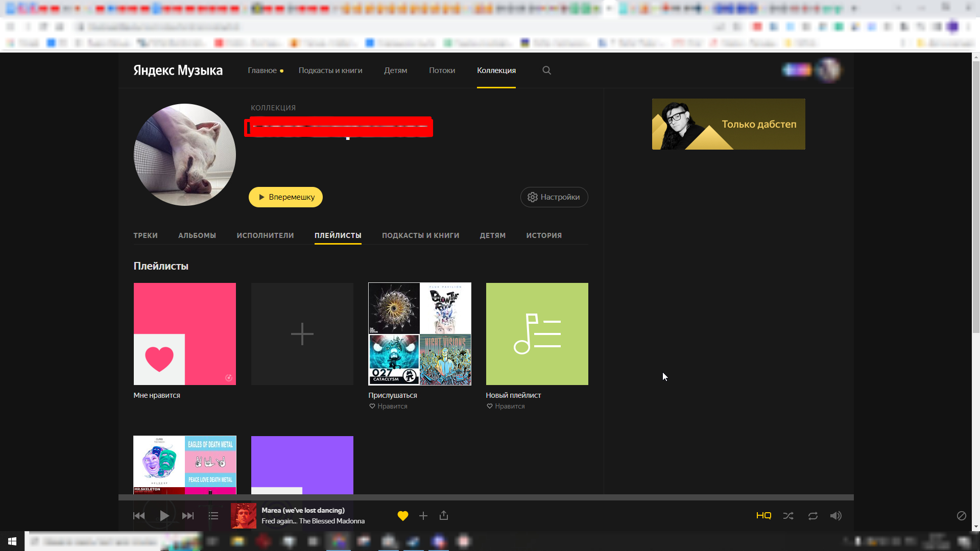The height and width of the screenshot is (551, 980).
Task: Select the ПЛЕЙЛИСТЫ tab
Action: point(338,235)
